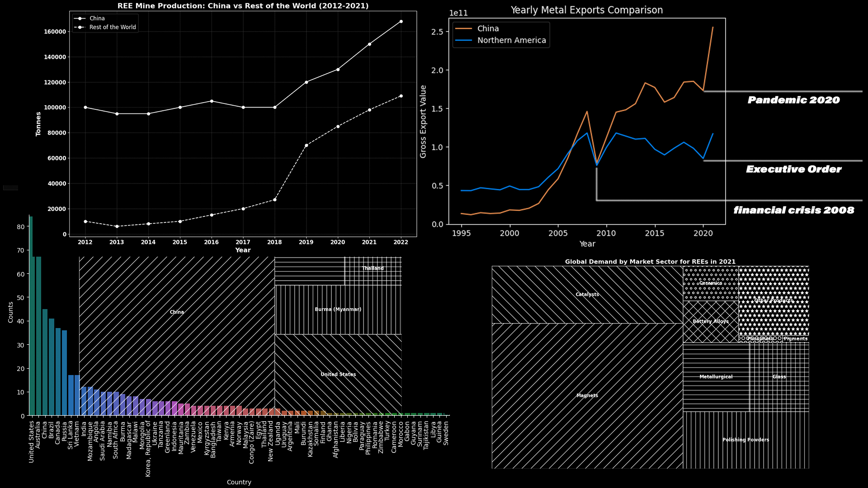This screenshot has height=488, width=868.
Task: Select the Magnets treemap cell
Action: pos(587,396)
